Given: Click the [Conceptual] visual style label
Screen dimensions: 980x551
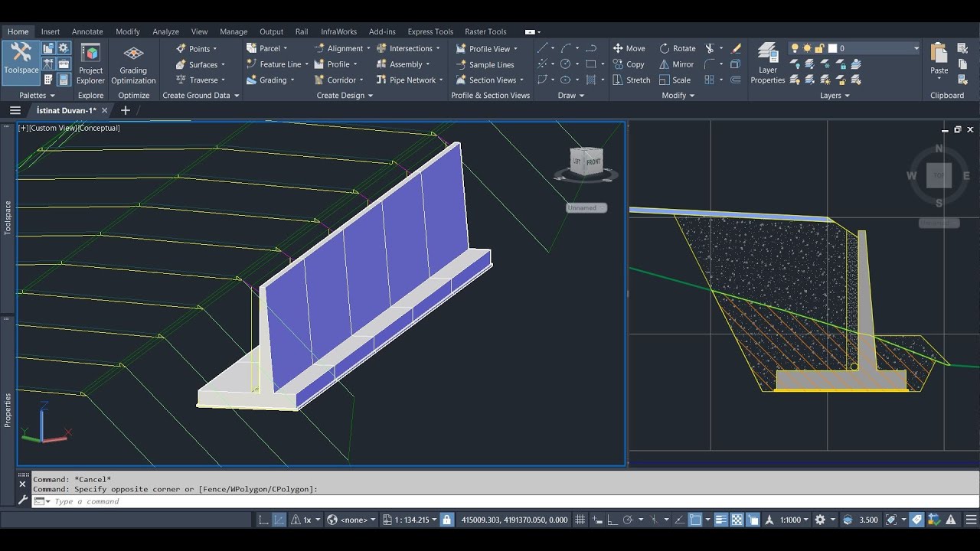Looking at the screenshot, I should [x=99, y=128].
